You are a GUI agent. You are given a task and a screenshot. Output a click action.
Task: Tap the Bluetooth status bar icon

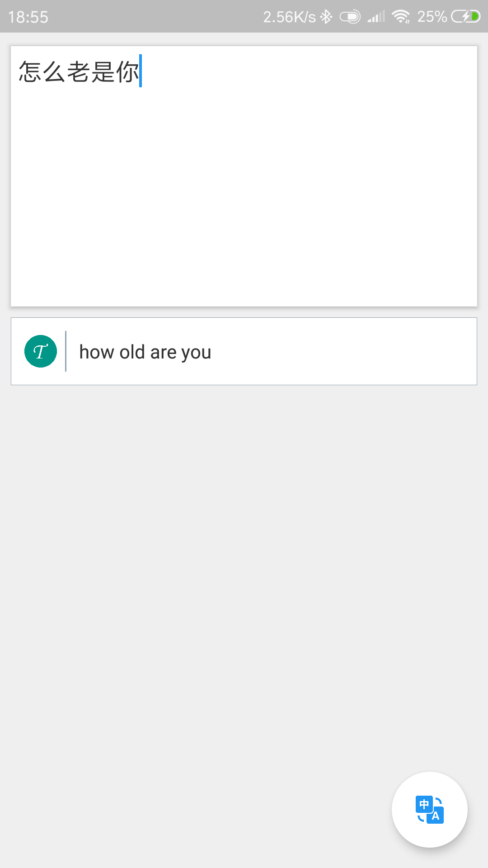326,17
